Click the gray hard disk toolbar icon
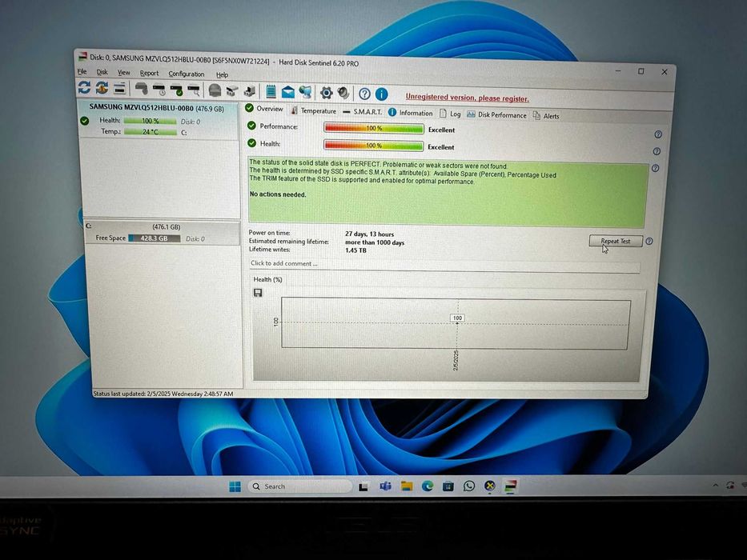Image resolution: width=747 pixels, height=560 pixels. tap(141, 89)
